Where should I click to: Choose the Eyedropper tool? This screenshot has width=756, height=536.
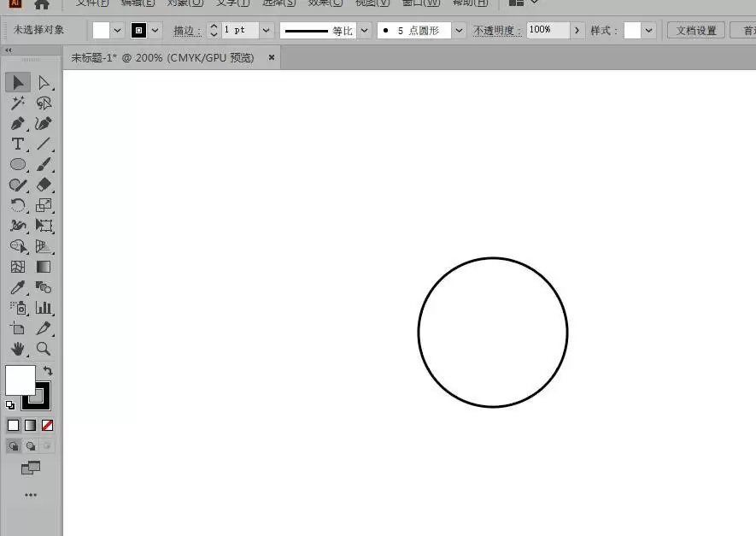[x=18, y=287]
